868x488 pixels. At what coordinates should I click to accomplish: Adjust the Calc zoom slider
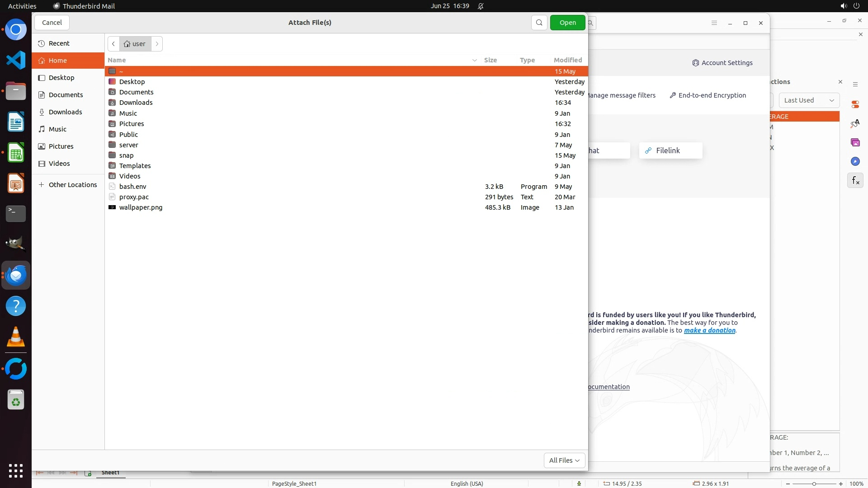coord(814,483)
